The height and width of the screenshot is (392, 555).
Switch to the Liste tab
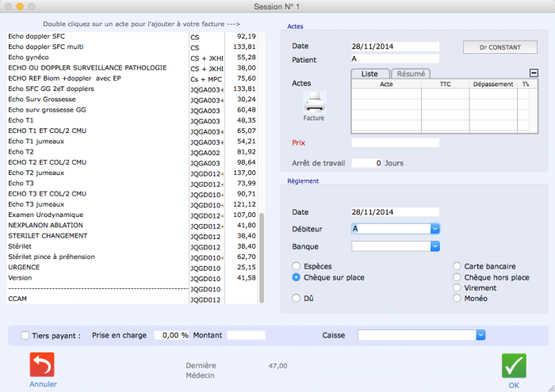click(370, 74)
